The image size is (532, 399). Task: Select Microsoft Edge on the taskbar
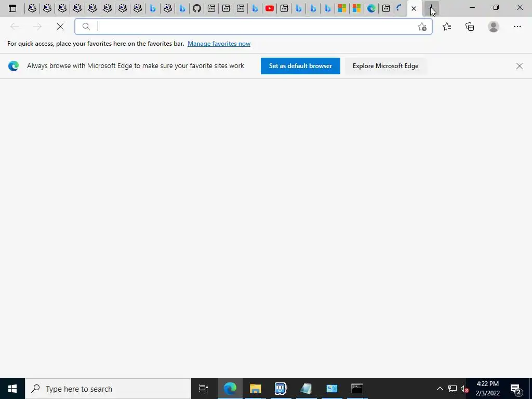230,389
